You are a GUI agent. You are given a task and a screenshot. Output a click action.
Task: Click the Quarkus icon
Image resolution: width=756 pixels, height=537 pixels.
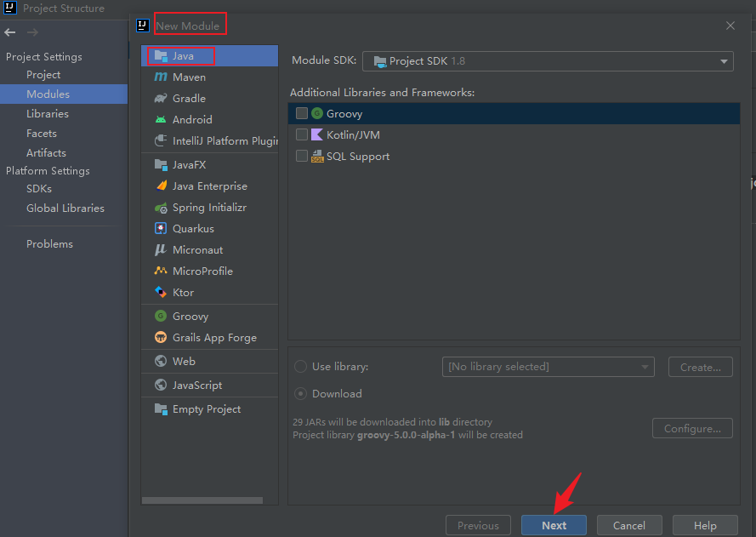pos(161,229)
